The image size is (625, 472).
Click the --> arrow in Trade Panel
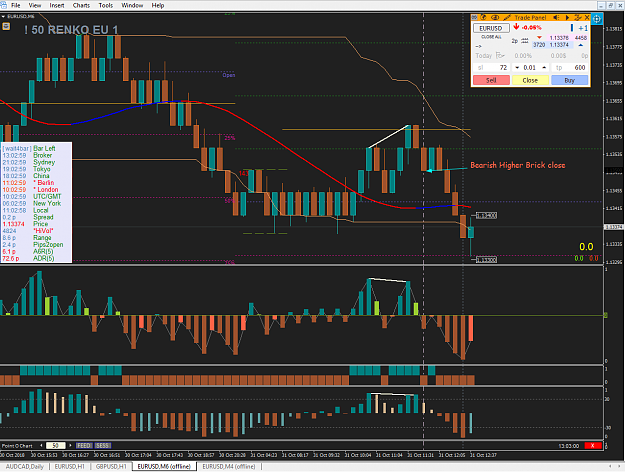pyautogui.click(x=479, y=46)
